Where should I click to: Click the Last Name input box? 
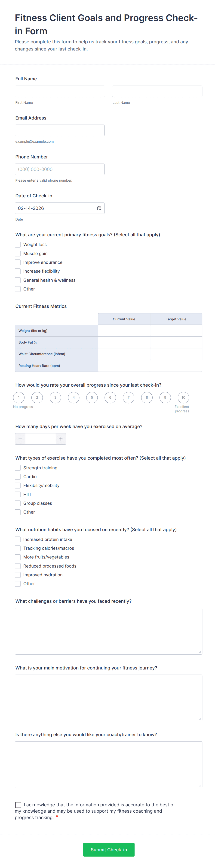[x=157, y=91]
